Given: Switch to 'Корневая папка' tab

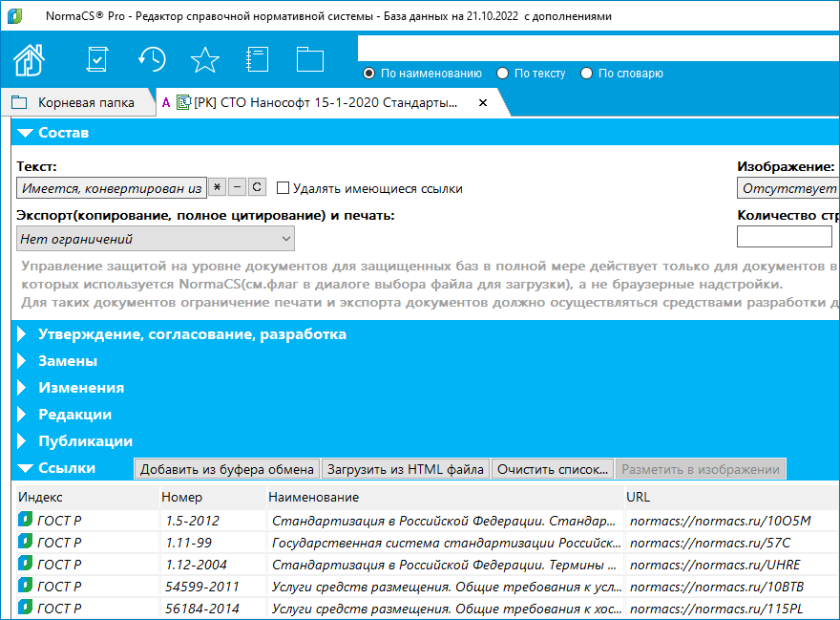Looking at the screenshot, I should pyautogui.click(x=76, y=102).
